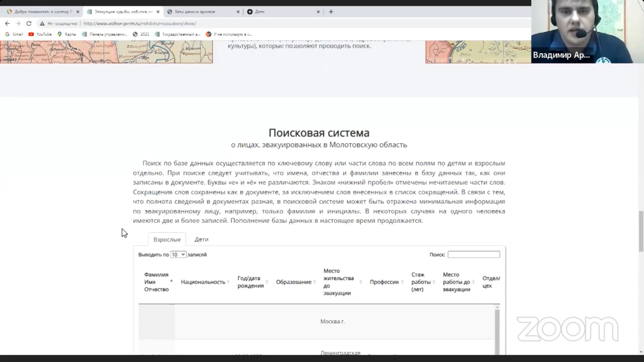This screenshot has height=362, width=644.
Task: Open the Gmail bookmark
Action: (x=14, y=34)
